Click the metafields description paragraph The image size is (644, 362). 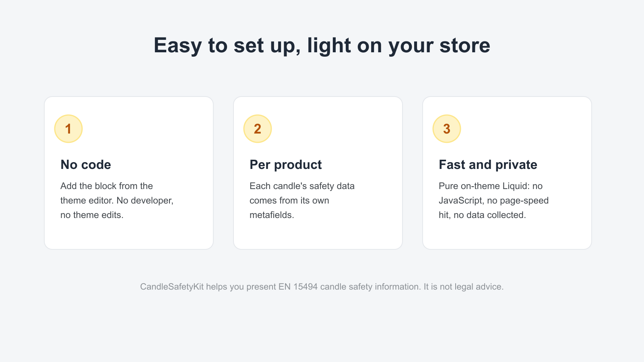point(302,200)
